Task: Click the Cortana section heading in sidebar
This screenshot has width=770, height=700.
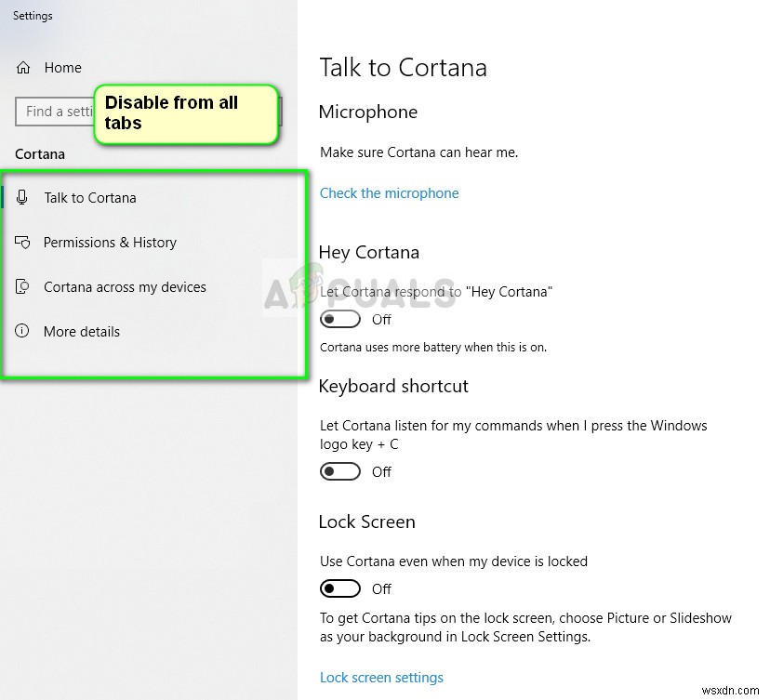Action: (x=40, y=154)
